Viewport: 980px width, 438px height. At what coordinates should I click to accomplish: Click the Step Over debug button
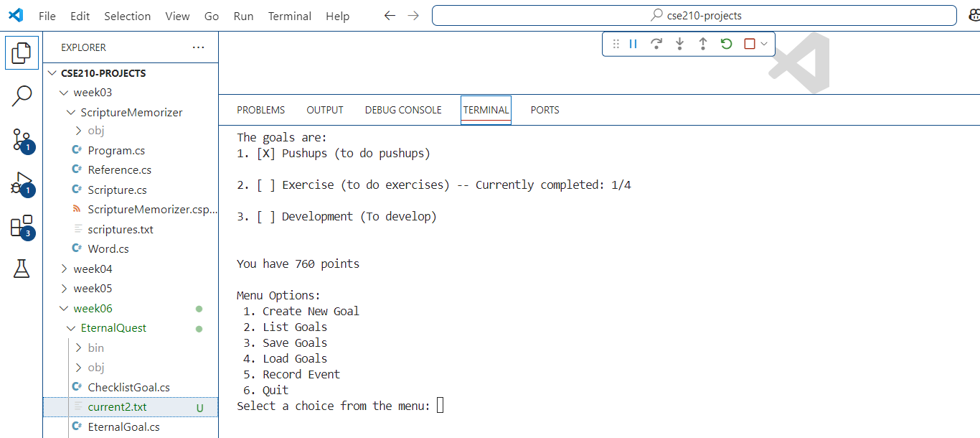[x=656, y=44]
